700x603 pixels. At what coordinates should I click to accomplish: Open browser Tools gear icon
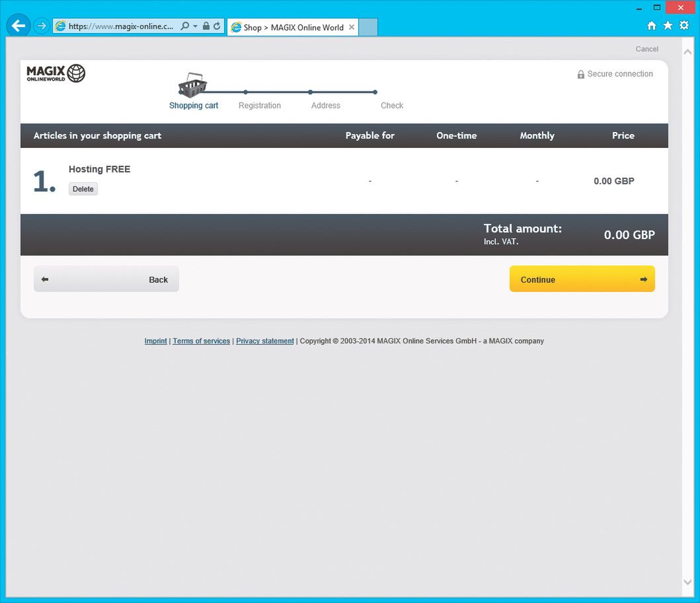pos(684,25)
